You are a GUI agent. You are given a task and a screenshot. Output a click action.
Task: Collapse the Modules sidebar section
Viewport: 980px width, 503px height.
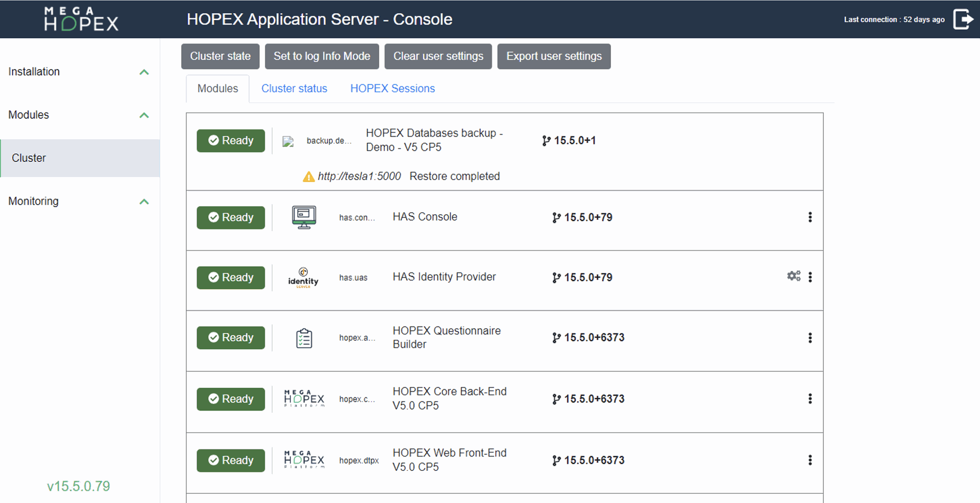click(144, 115)
